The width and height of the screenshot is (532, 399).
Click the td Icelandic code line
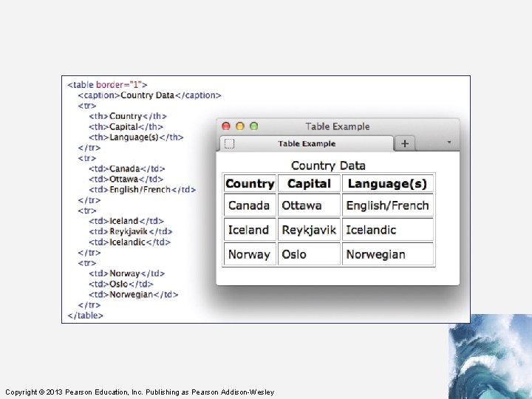click(129, 242)
